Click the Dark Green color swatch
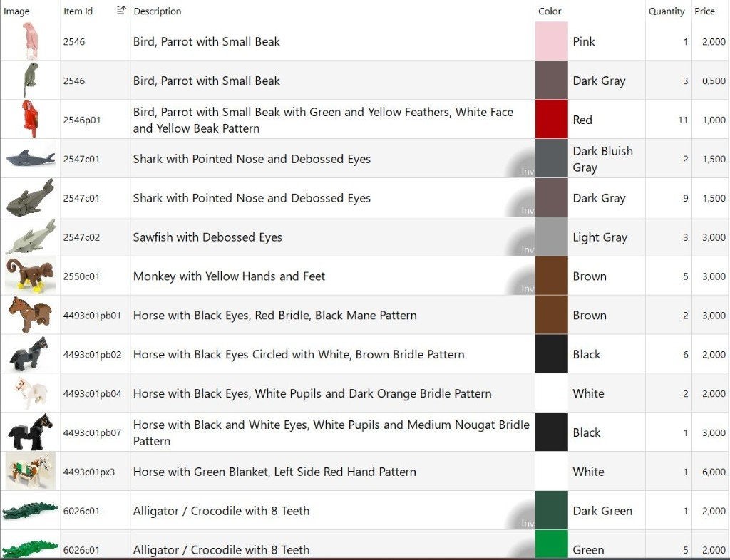Viewport: 730px width, 560px height. click(x=551, y=510)
